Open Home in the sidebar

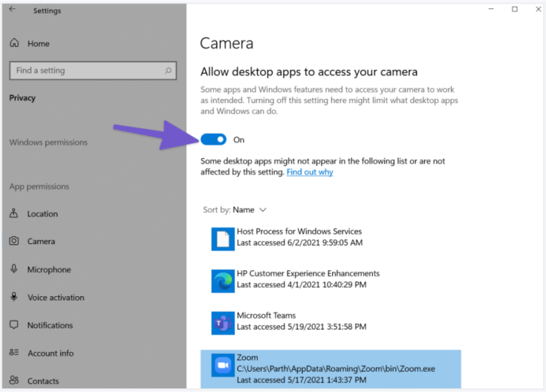coord(39,44)
